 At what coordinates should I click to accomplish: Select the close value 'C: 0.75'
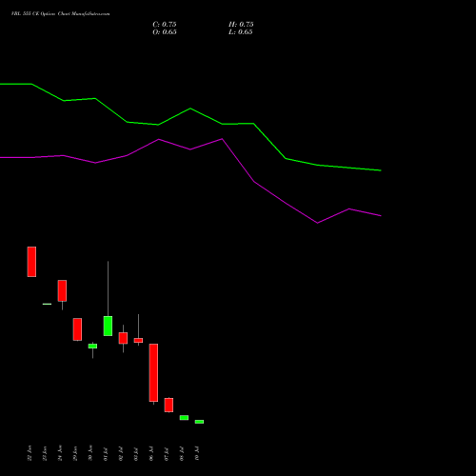pyautogui.click(x=165, y=25)
